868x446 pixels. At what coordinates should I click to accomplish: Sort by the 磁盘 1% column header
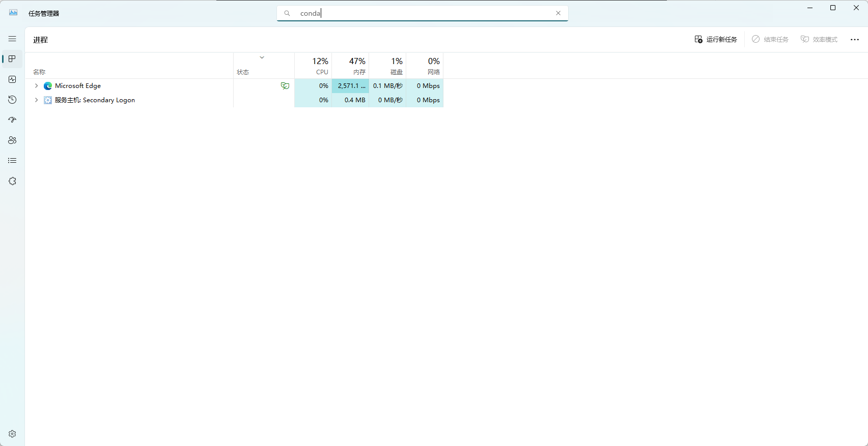point(387,66)
